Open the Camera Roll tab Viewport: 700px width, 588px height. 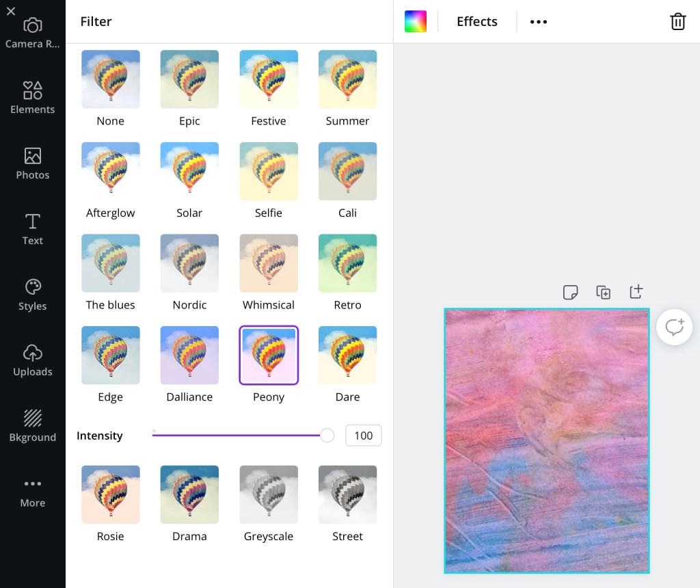click(x=32, y=33)
